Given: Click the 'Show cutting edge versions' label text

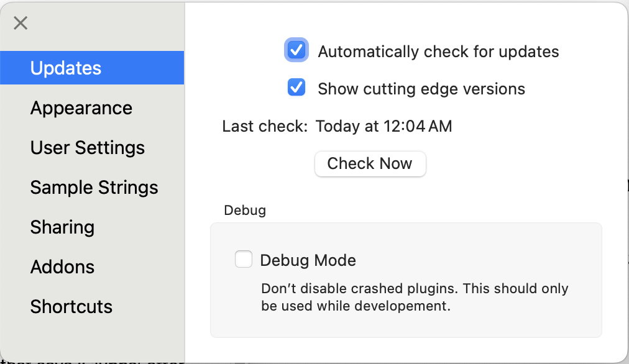Looking at the screenshot, I should click(421, 89).
